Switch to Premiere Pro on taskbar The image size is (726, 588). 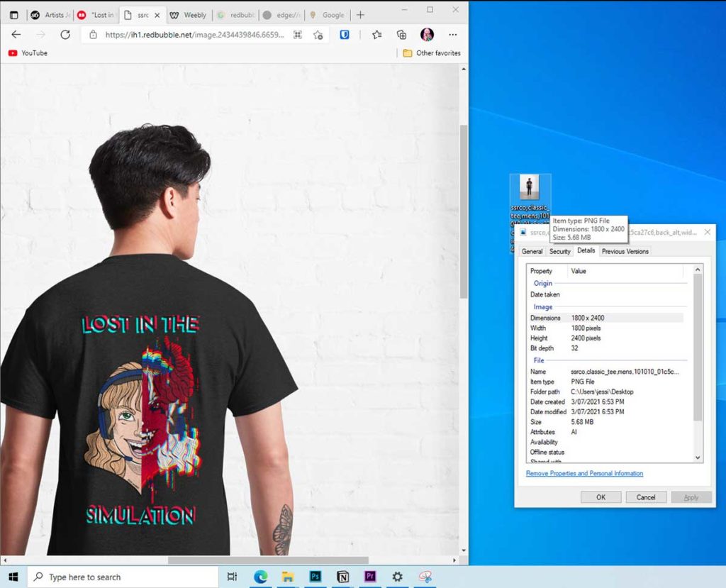click(x=370, y=577)
